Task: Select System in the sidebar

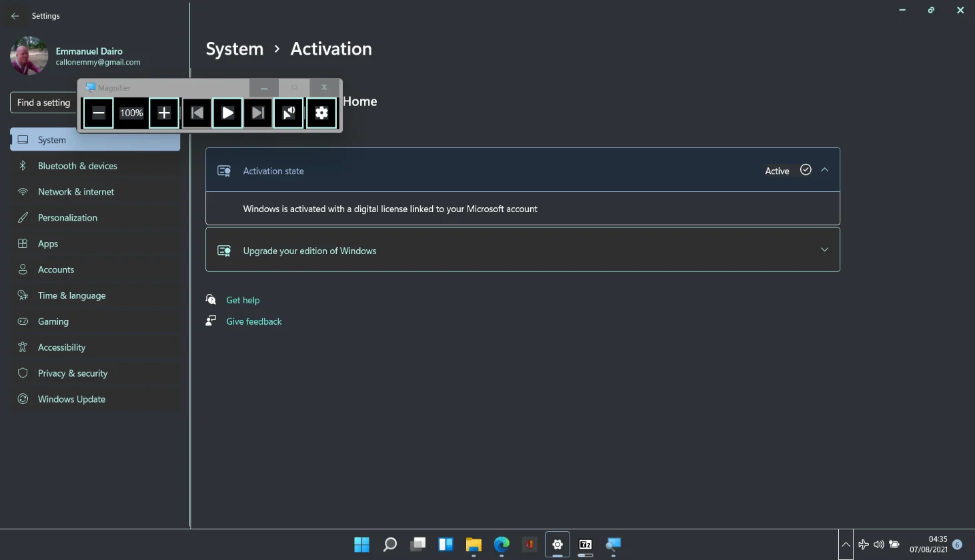Action: 95,140
